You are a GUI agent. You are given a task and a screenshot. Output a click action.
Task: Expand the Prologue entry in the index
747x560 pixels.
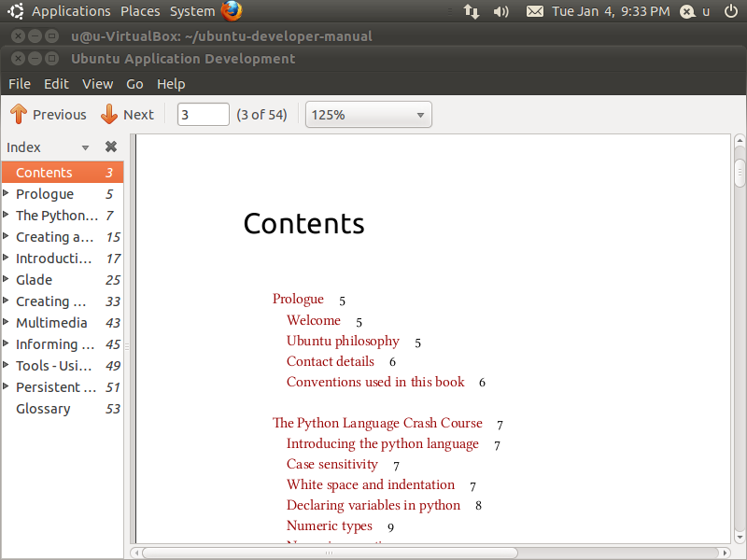(x=7, y=194)
